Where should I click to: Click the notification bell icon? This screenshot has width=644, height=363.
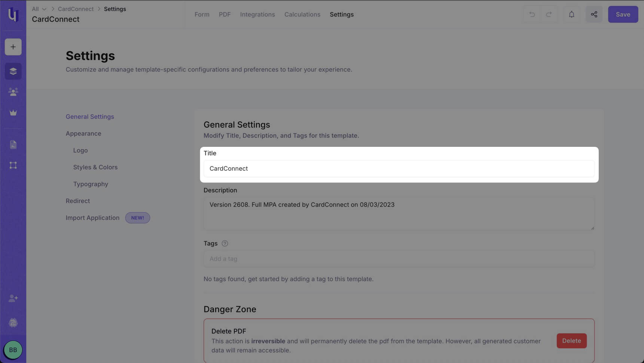571,14
